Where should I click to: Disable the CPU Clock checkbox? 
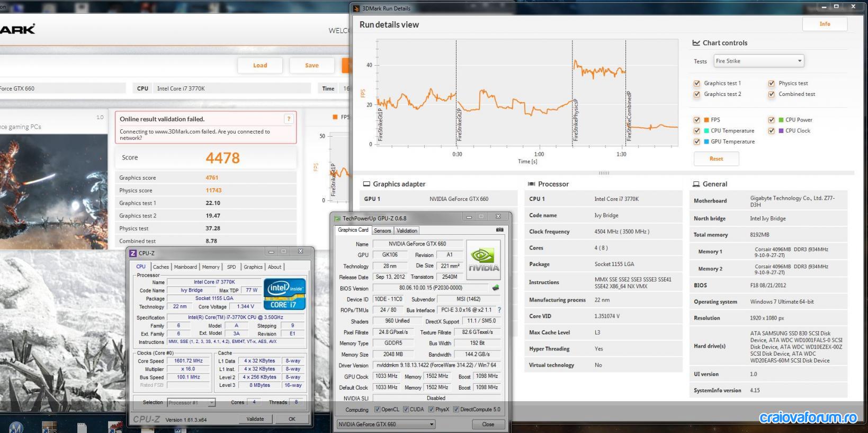click(772, 131)
